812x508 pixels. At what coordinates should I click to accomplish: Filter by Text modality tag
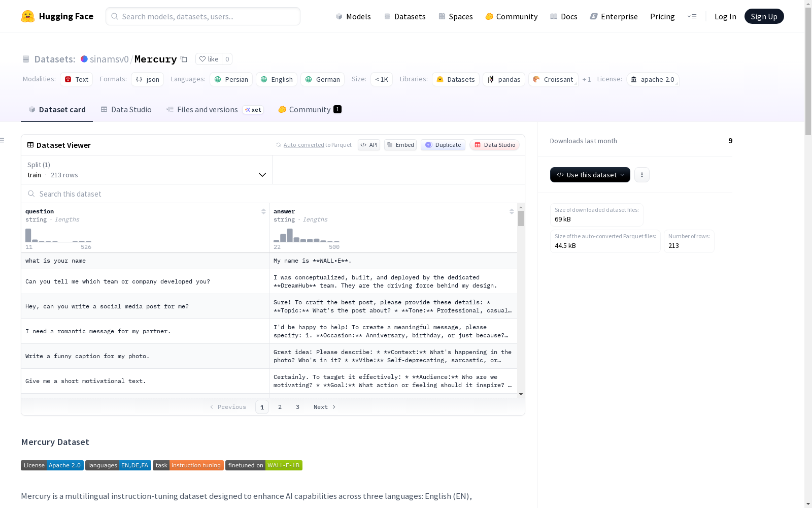(77, 79)
